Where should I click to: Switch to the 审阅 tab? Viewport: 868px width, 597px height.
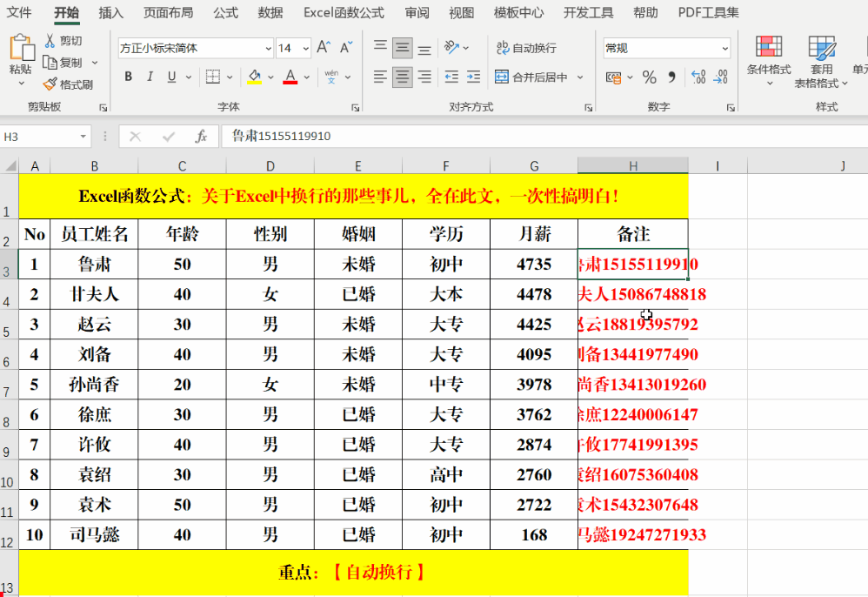click(x=417, y=12)
